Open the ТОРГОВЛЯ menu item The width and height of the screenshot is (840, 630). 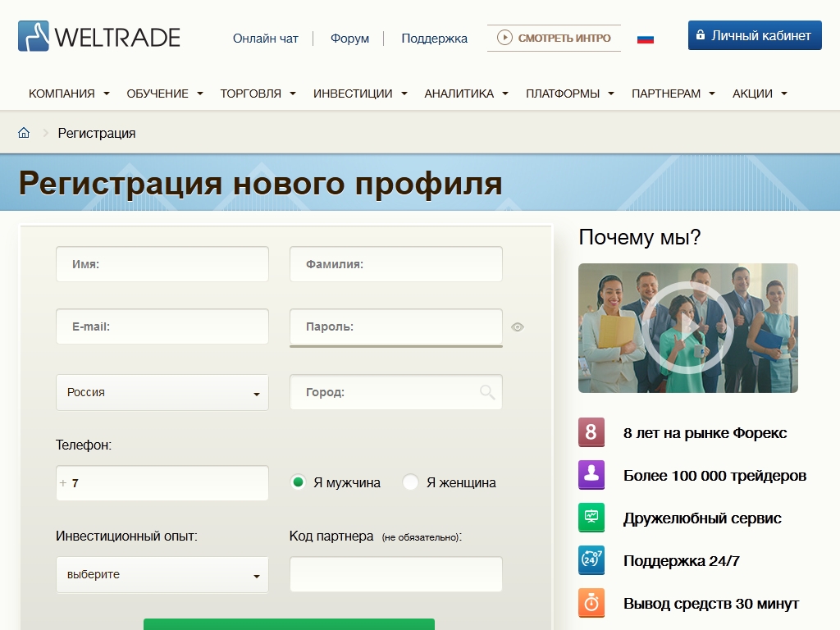click(x=258, y=94)
